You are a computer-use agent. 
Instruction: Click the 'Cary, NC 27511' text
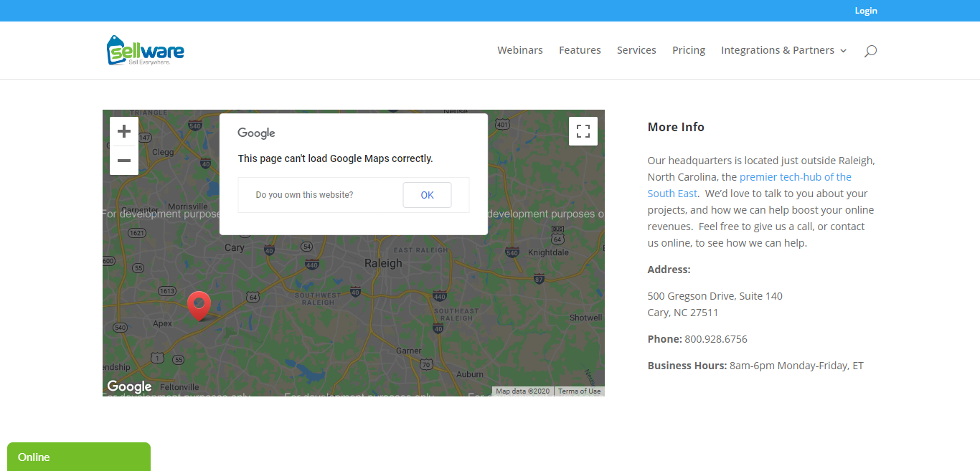[682, 313]
